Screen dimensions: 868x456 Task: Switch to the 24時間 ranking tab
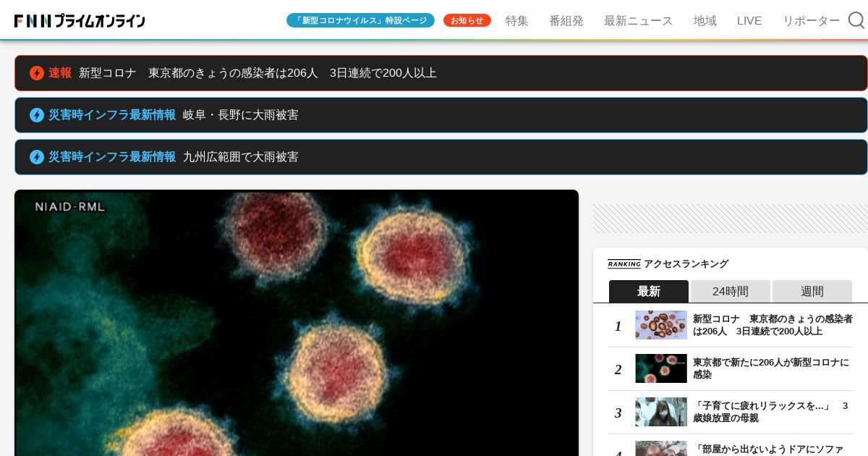[x=731, y=291]
